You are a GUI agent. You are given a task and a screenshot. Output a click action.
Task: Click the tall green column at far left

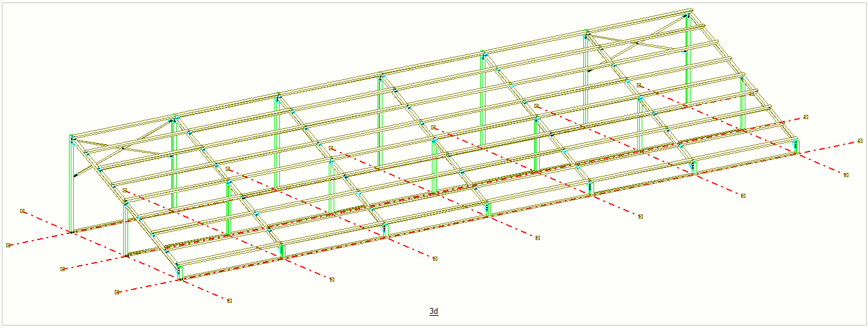click(71, 183)
